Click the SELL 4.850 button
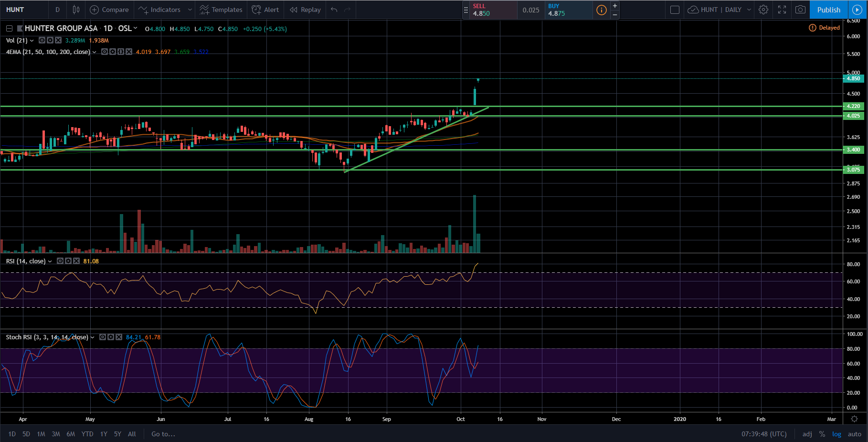The width and height of the screenshot is (868, 442). [x=494, y=10]
